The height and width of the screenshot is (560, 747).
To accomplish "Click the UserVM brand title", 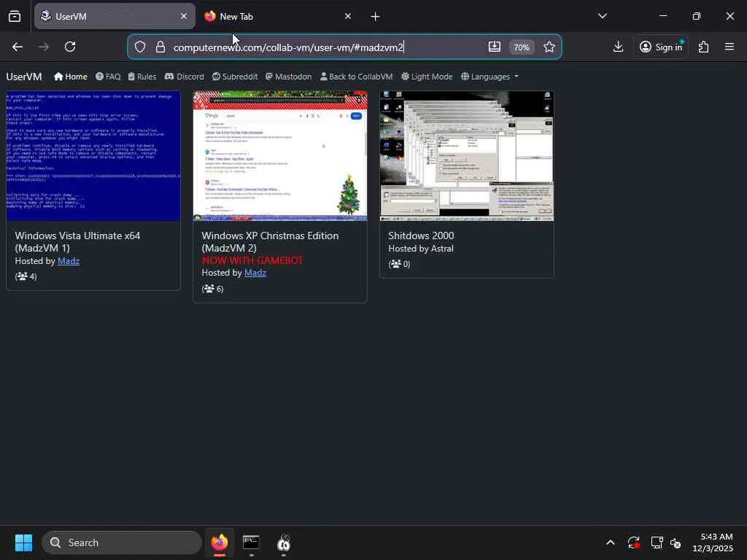I will (24, 77).
